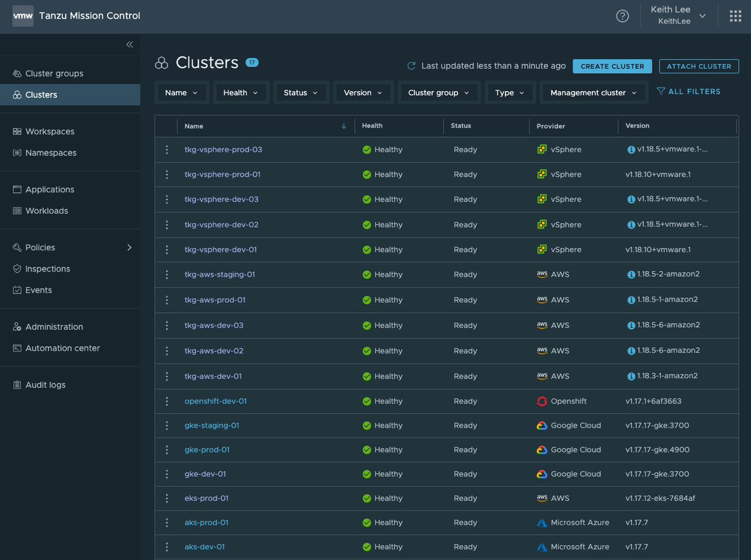Open row actions menu for gke-prod-01
This screenshot has width=751, height=560.
(x=166, y=450)
